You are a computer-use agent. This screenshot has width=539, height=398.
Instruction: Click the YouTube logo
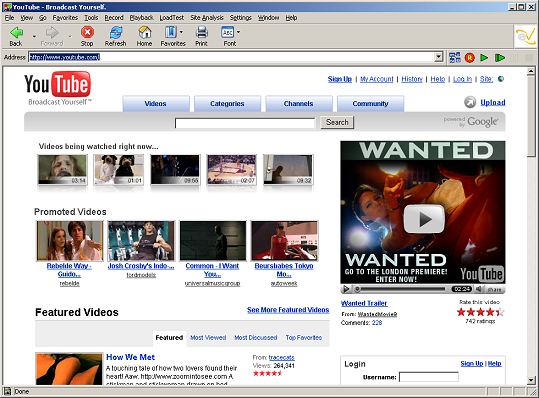point(57,88)
